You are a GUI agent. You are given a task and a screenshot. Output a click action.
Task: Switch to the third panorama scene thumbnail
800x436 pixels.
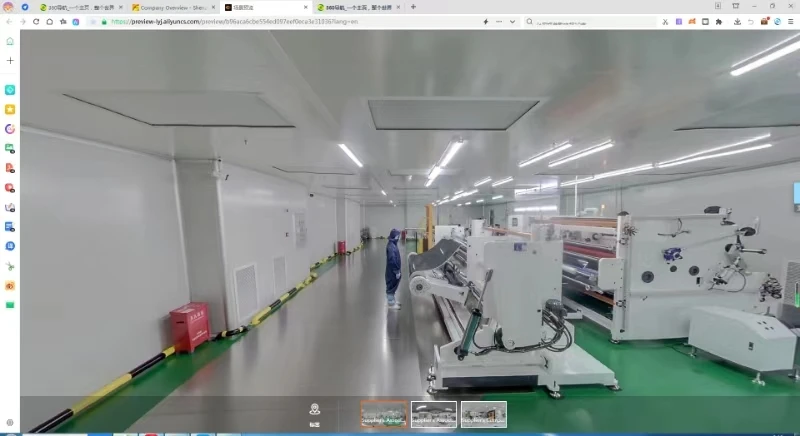484,414
